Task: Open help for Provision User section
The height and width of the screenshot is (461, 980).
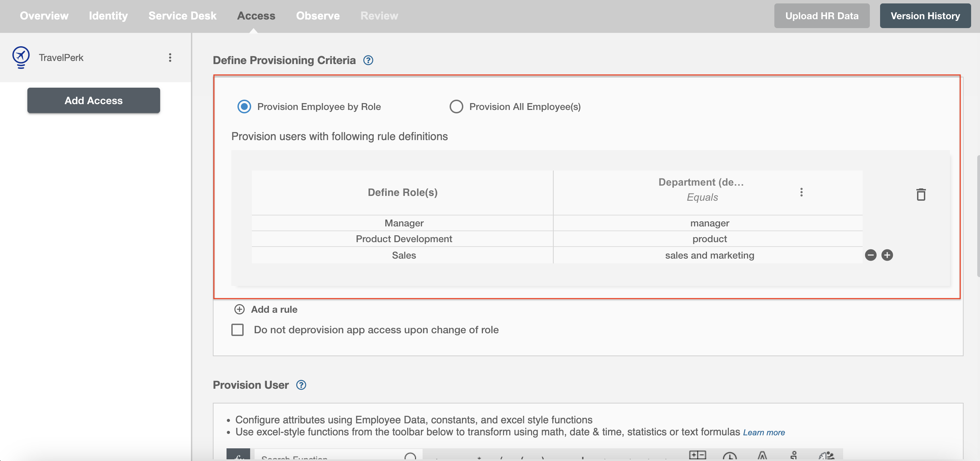Action: [301, 385]
